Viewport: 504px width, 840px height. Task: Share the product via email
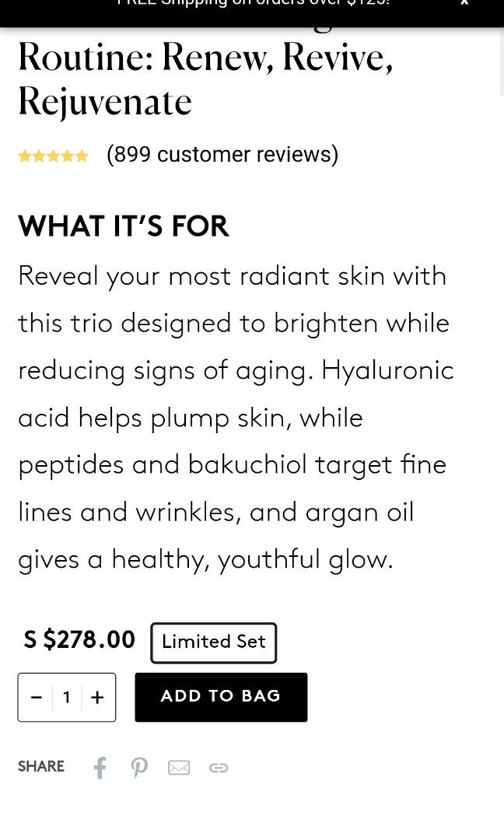[x=179, y=768]
